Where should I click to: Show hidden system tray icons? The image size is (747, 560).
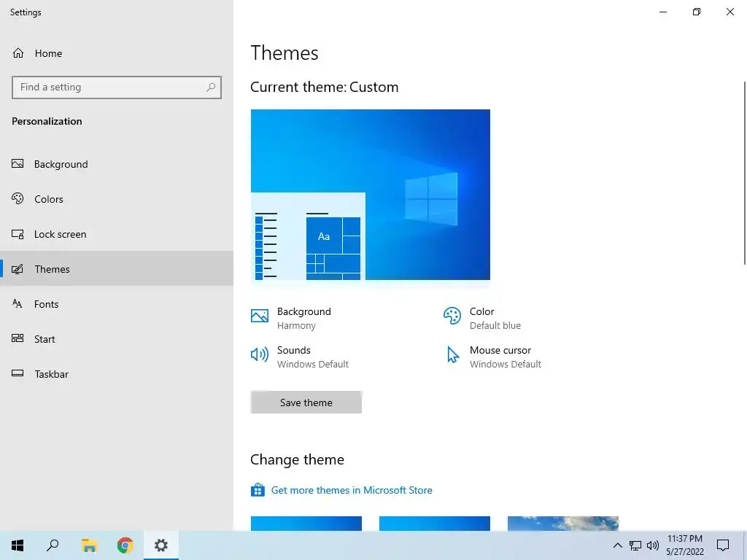pos(617,545)
